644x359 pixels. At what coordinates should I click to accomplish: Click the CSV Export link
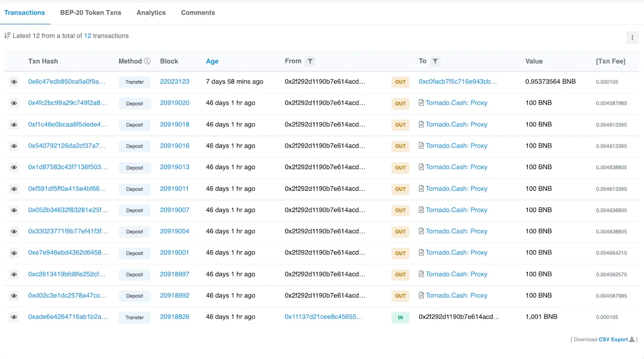tap(613, 340)
